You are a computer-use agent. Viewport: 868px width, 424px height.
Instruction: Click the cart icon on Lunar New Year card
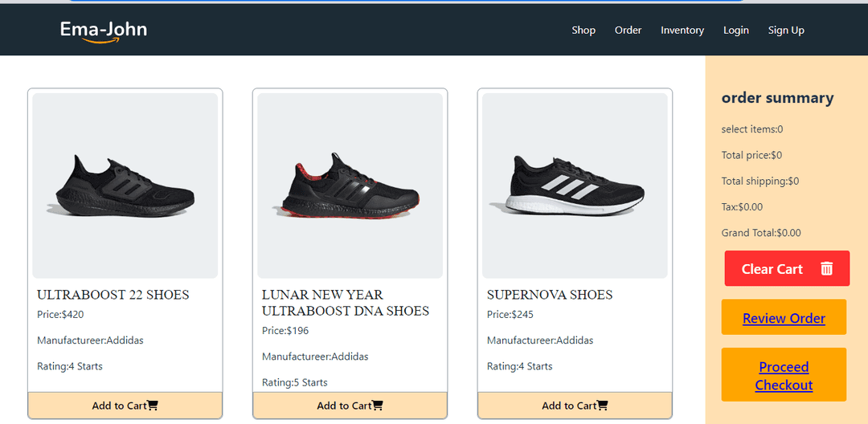[378, 406]
